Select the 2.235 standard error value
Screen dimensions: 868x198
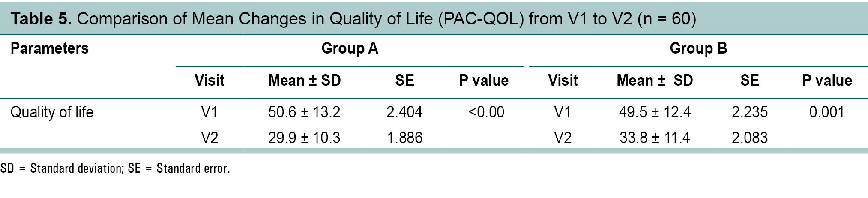tap(749, 112)
